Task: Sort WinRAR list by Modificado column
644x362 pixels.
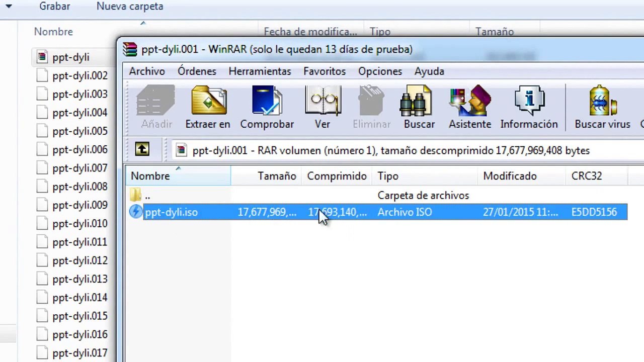Action: pyautogui.click(x=522, y=176)
